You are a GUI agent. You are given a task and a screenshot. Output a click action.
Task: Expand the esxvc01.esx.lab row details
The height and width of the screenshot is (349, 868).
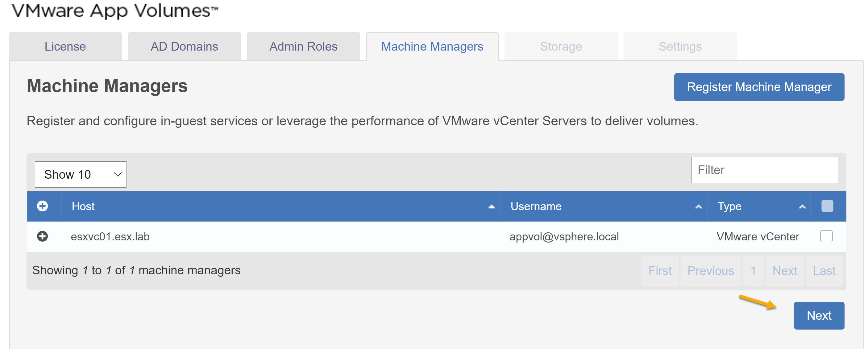[43, 236]
